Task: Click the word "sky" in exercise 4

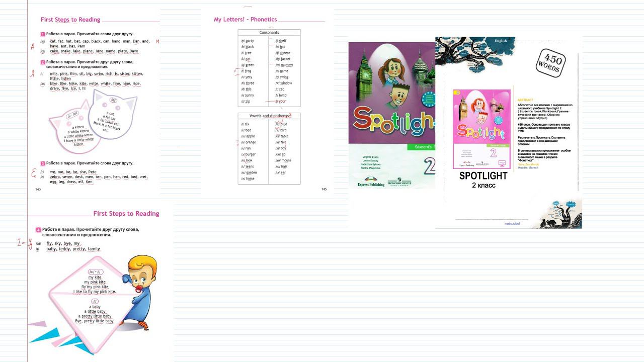Action: point(57,243)
